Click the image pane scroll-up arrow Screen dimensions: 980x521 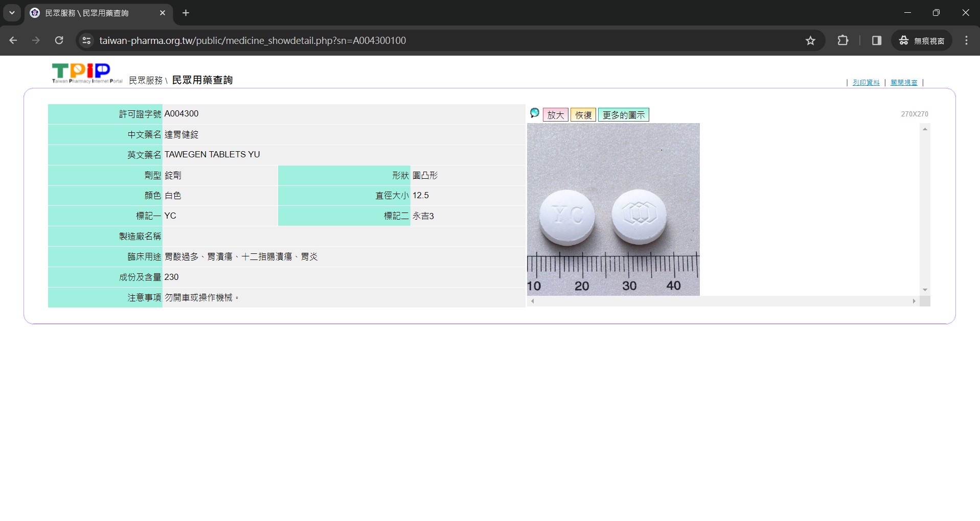925,129
